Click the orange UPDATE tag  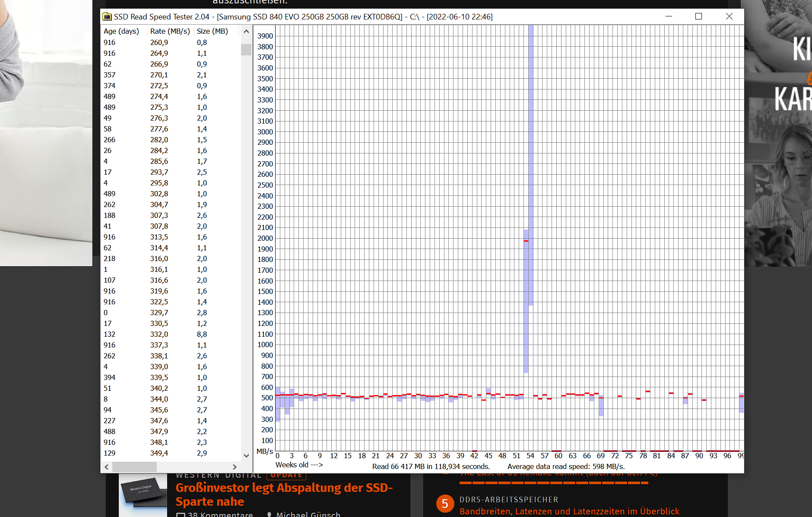point(286,476)
